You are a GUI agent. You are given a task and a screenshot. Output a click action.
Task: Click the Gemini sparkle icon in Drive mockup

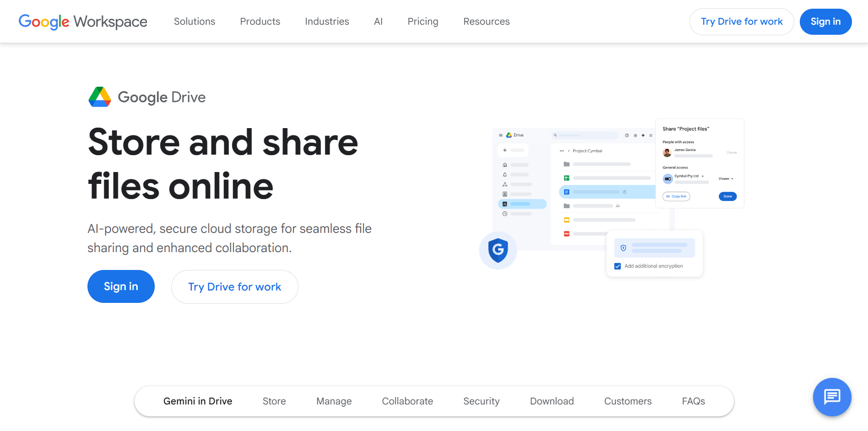pyautogui.click(x=643, y=135)
